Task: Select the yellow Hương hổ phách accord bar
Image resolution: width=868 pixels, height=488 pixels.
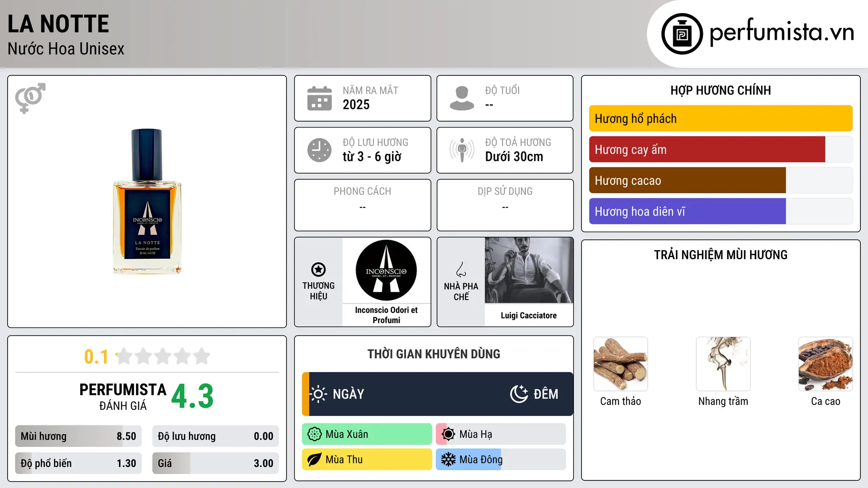Action: click(721, 119)
